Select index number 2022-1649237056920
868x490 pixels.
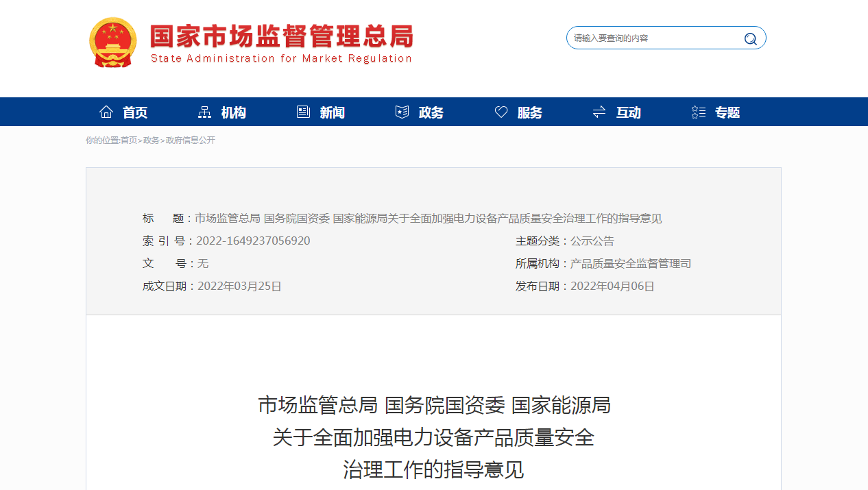pyautogui.click(x=253, y=241)
